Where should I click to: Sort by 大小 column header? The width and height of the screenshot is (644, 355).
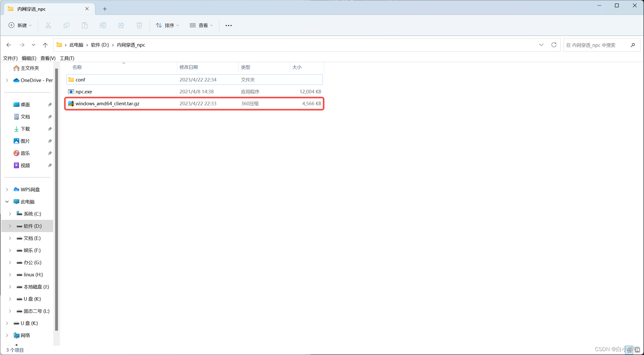tap(297, 67)
